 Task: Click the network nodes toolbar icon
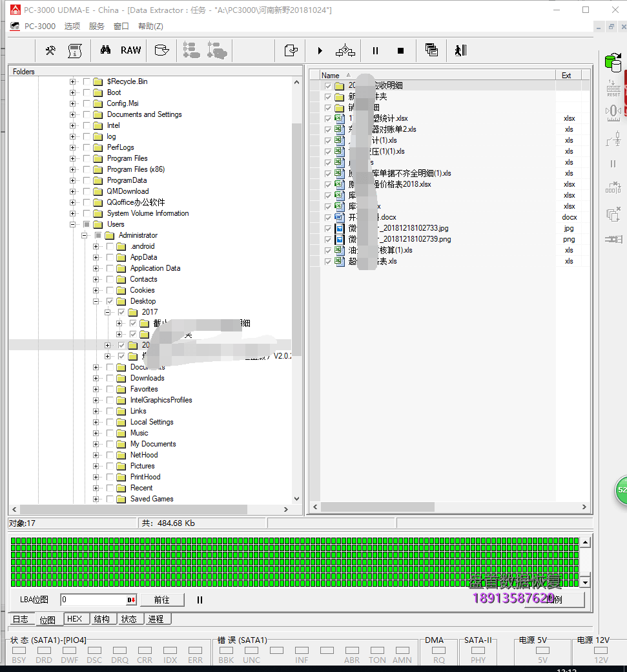point(345,50)
